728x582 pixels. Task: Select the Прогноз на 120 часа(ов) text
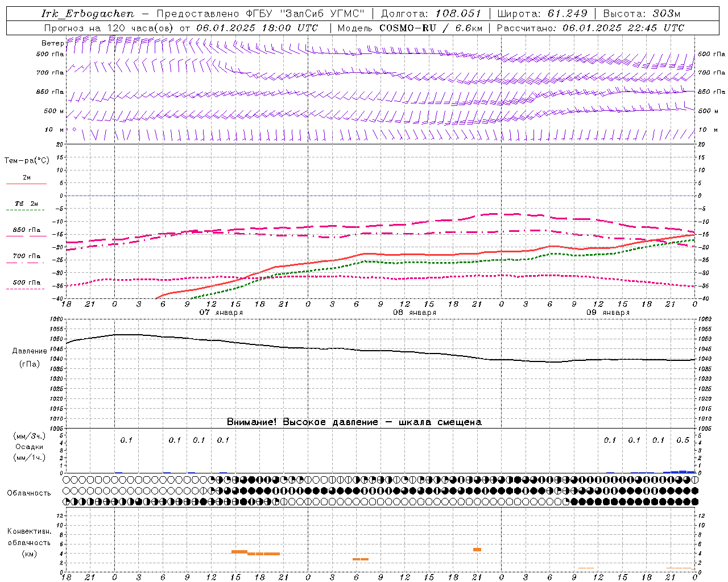coord(109,28)
